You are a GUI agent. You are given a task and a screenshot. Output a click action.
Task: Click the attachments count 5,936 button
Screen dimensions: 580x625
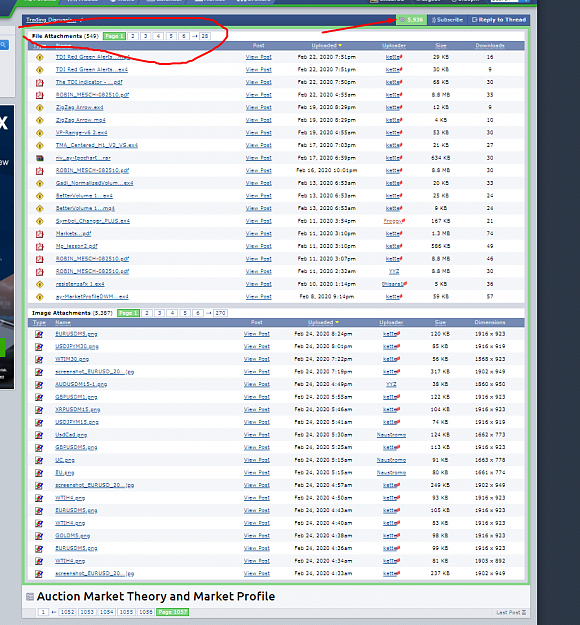(x=411, y=20)
